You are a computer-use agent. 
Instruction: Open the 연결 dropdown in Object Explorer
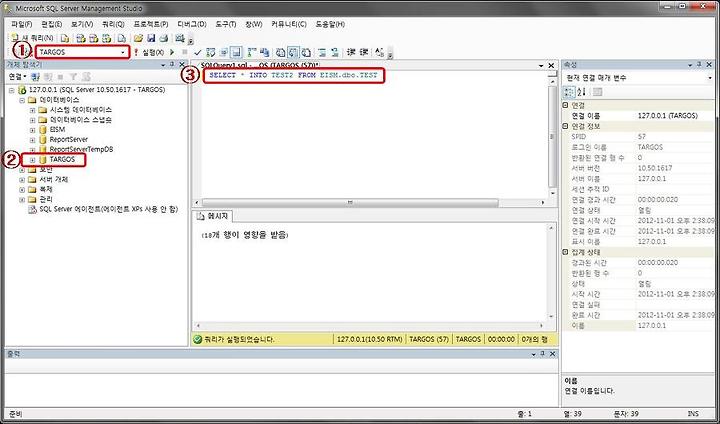tap(18, 76)
